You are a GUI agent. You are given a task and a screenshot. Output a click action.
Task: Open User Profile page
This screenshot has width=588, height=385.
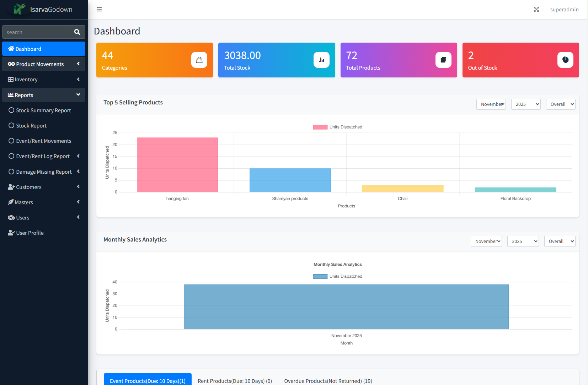point(44,233)
